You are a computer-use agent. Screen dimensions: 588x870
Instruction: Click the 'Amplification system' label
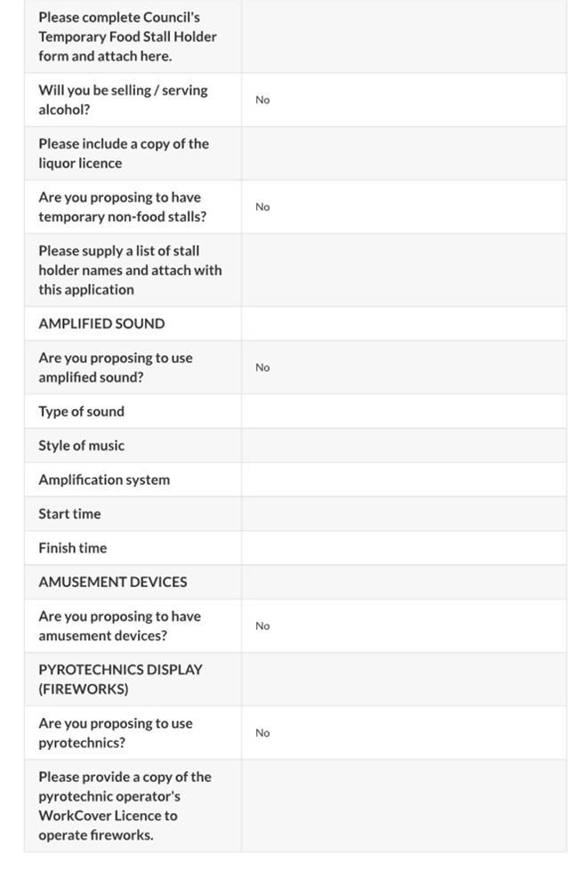pyautogui.click(x=104, y=479)
